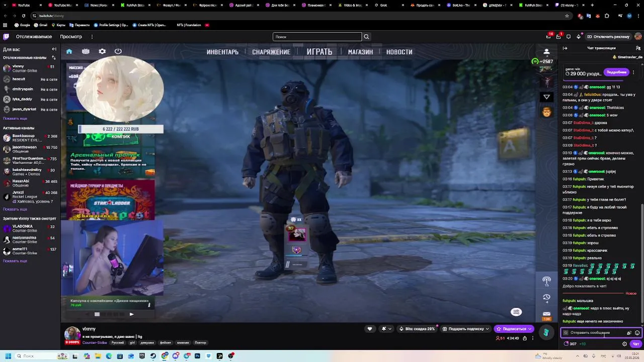The height and width of the screenshot is (362, 644).
Task: Click the prediction card three-dot menu
Action: point(633,72)
